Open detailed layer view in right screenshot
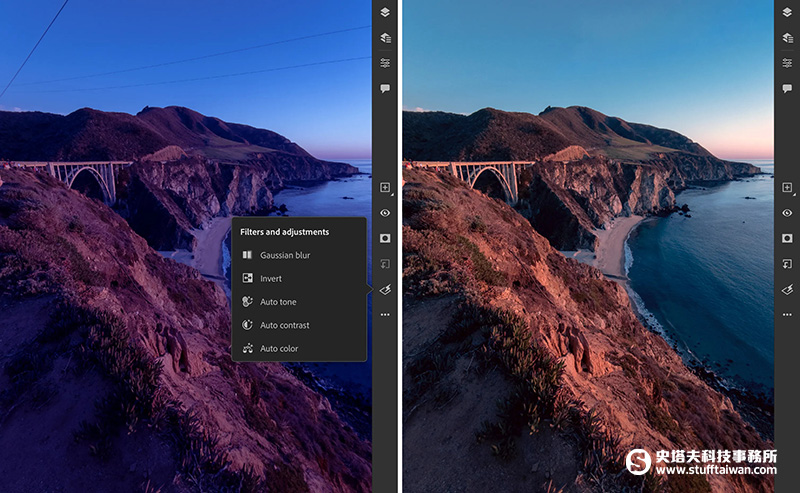 click(x=787, y=38)
